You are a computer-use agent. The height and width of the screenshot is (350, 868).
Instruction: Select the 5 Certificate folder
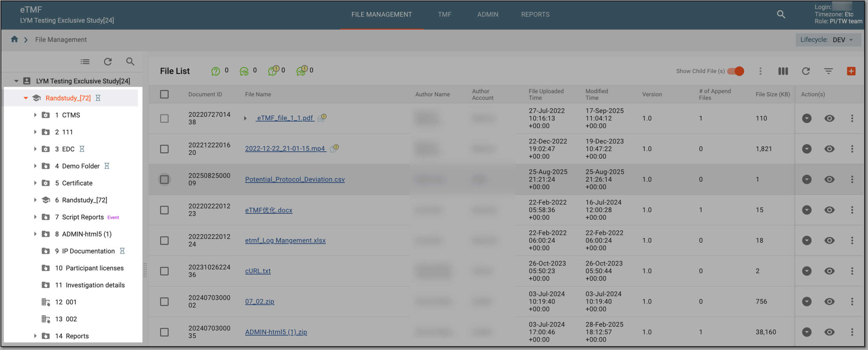click(74, 183)
